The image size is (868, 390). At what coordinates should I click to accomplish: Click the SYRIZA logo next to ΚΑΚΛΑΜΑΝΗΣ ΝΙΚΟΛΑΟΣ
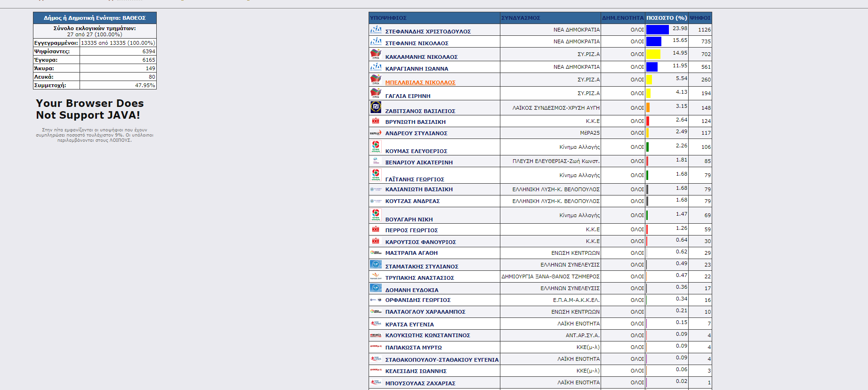(x=376, y=54)
